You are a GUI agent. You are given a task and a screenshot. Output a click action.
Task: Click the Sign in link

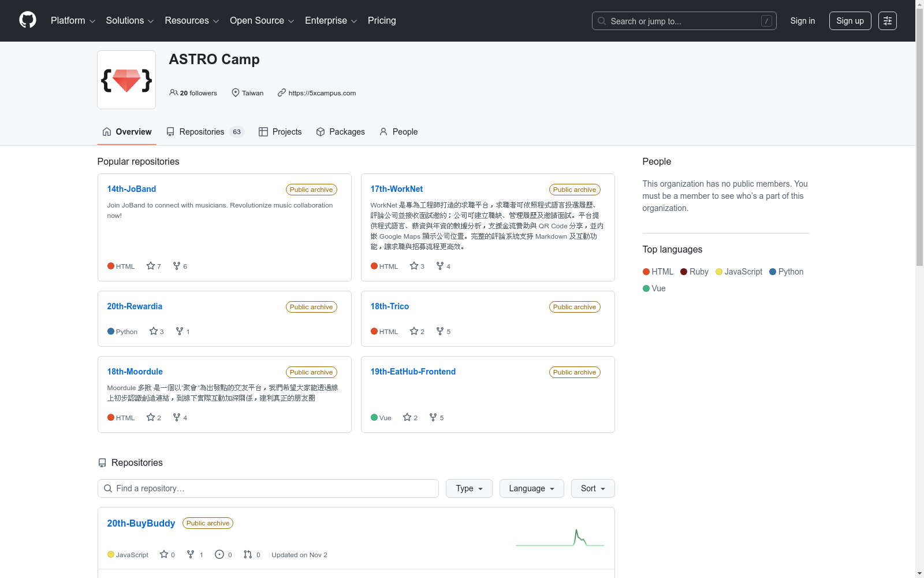tap(803, 21)
